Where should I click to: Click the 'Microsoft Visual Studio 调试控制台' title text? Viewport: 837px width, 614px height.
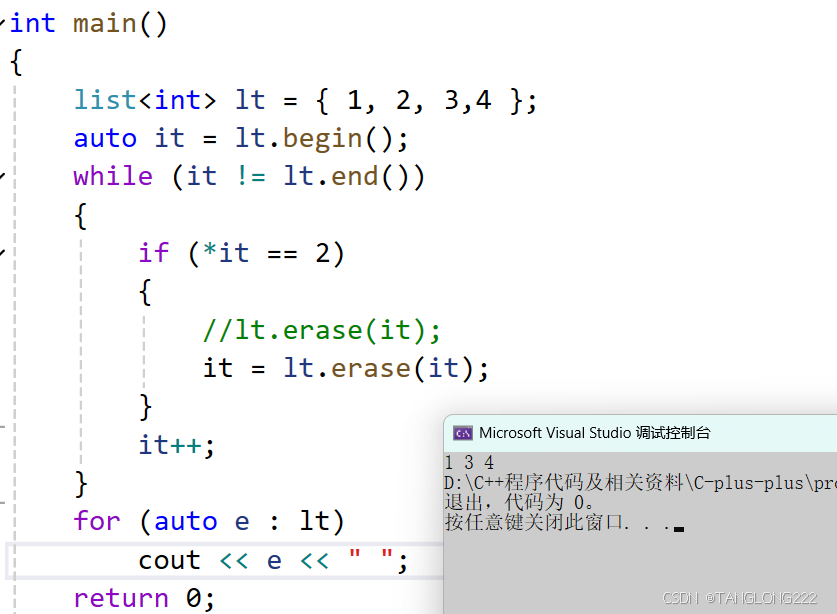click(x=595, y=432)
